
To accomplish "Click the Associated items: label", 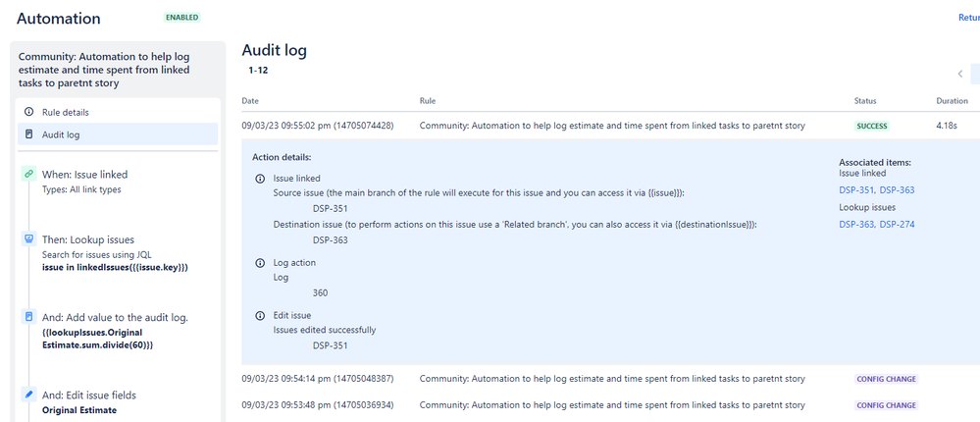I will 875,163.
